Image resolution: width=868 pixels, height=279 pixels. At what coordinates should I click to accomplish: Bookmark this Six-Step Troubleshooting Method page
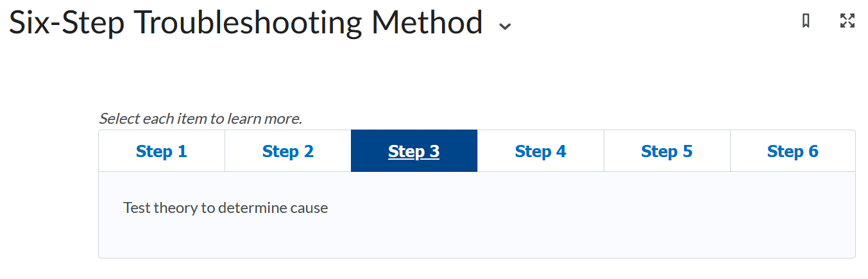[x=806, y=21]
